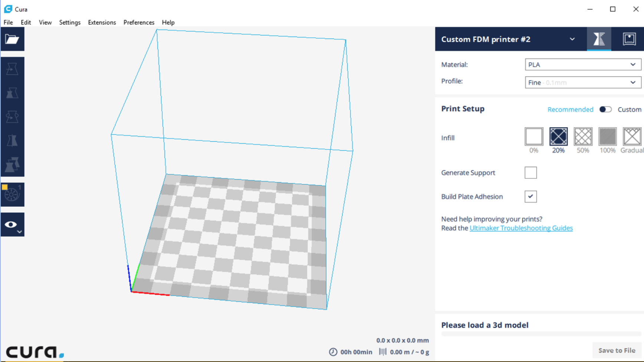Click the Profile label

[x=452, y=81]
